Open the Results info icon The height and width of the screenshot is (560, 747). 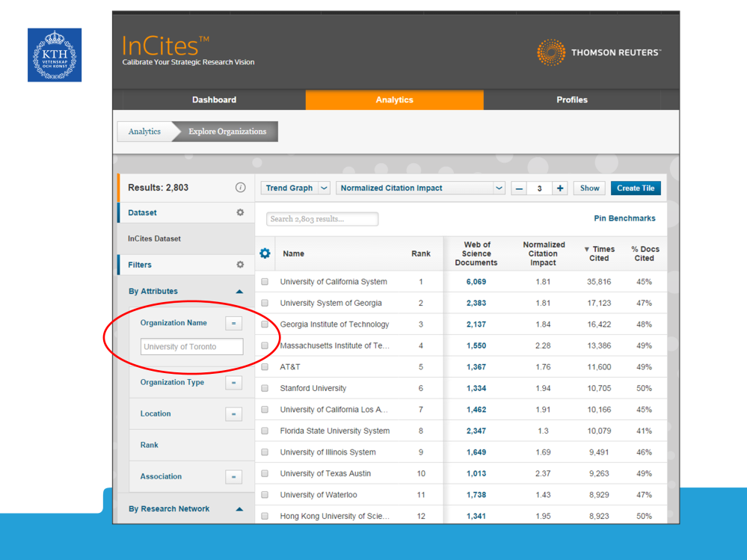[x=241, y=188]
